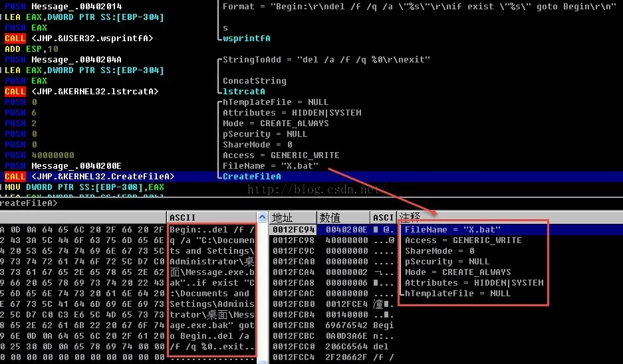This screenshot has height=364, width=623.
Task: Click the StringToAdd comment line
Action: tap(326, 60)
